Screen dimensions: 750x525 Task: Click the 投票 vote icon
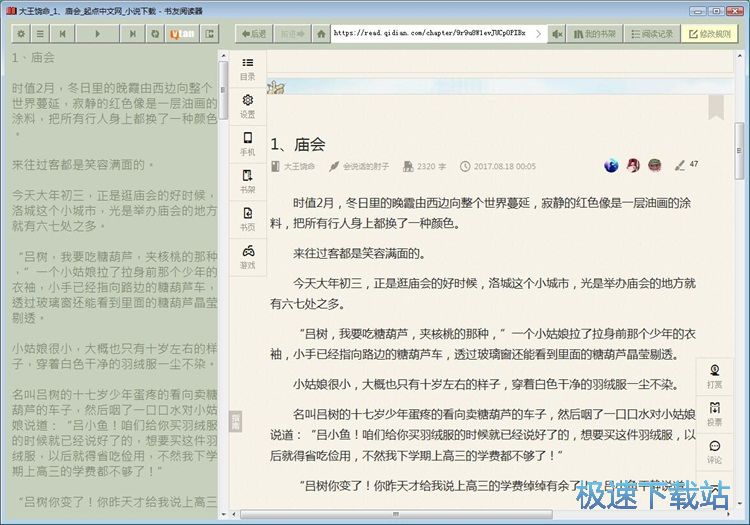pos(714,414)
